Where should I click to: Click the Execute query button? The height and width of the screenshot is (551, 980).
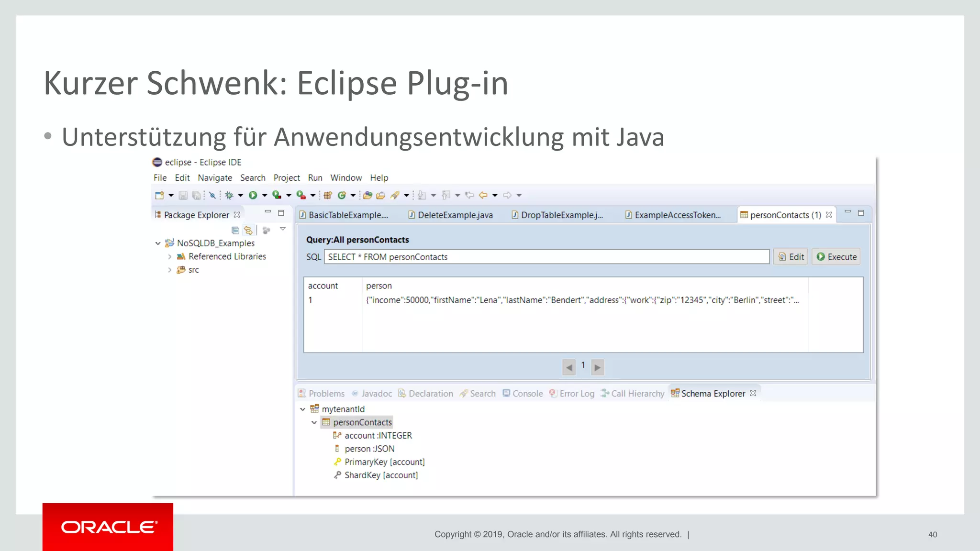click(x=836, y=257)
